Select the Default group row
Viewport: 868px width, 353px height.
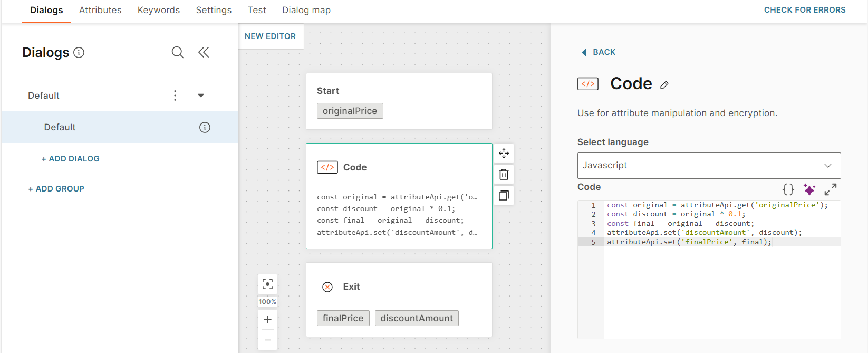click(120, 96)
